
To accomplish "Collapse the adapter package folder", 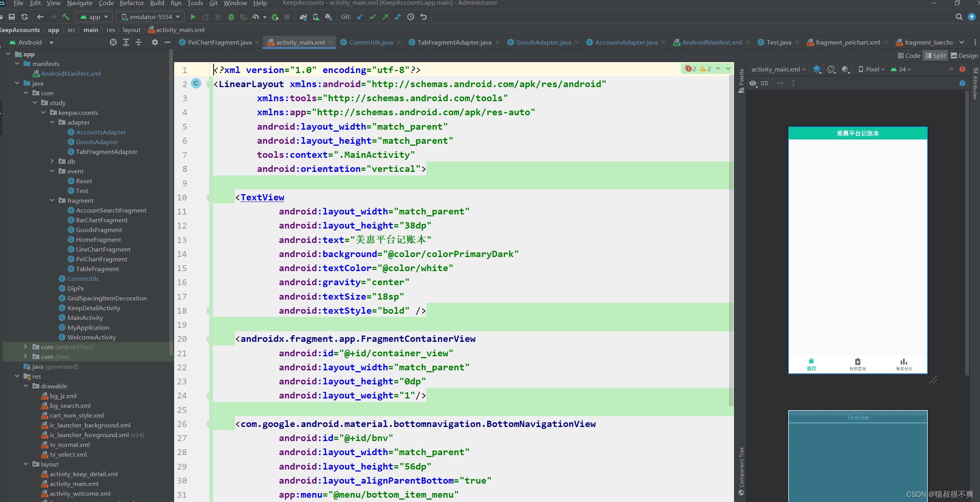I will pos(52,122).
